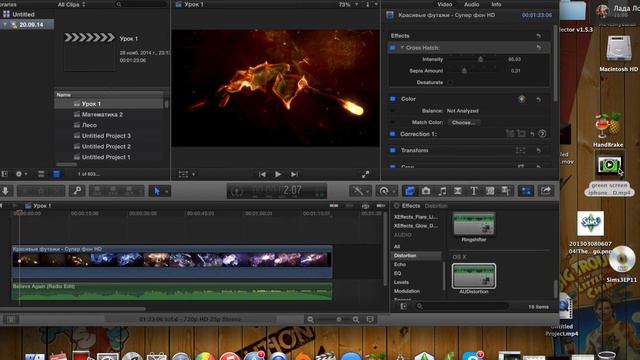Enter full-screen viewer with the diagonal arrows
The width and height of the screenshot is (640, 360).
pyautogui.click(x=365, y=174)
